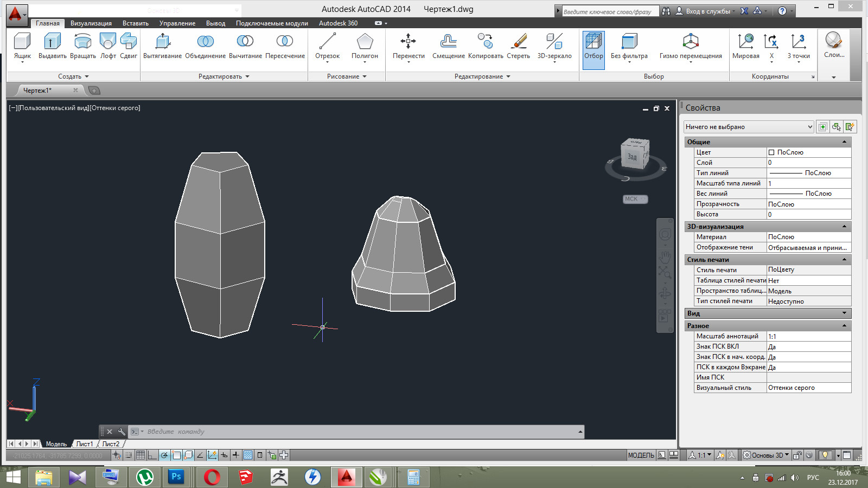
Task: Click the ViewCube Зад face
Action: 632,157
